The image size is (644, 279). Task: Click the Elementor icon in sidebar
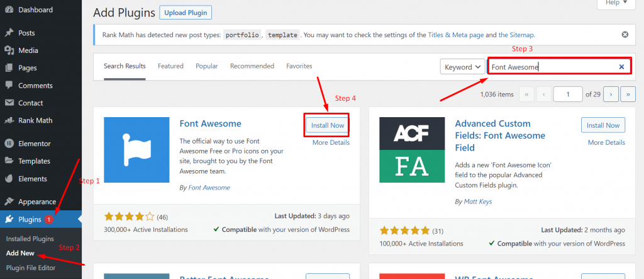(9, 144)
